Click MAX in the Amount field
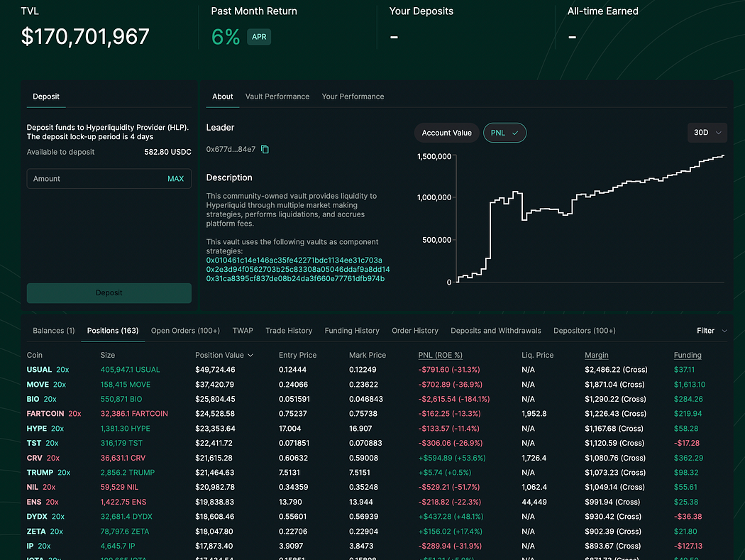This screenshot has width=745, height=560. pos(175,179)
